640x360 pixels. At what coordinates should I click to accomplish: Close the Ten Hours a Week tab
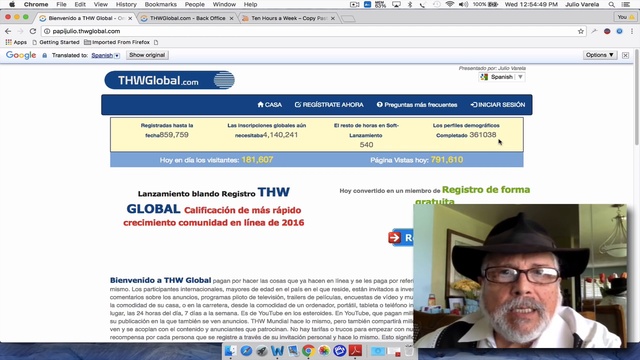click(x=333, y=18)
